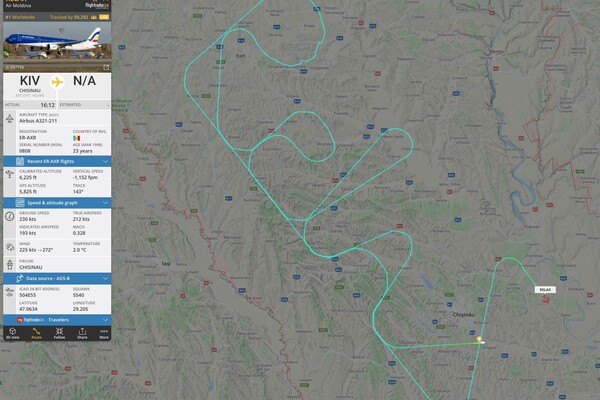Viewport: 600px width, 400px height.
Task: Expand the Travelers section
Action: [x=57, y=320]
